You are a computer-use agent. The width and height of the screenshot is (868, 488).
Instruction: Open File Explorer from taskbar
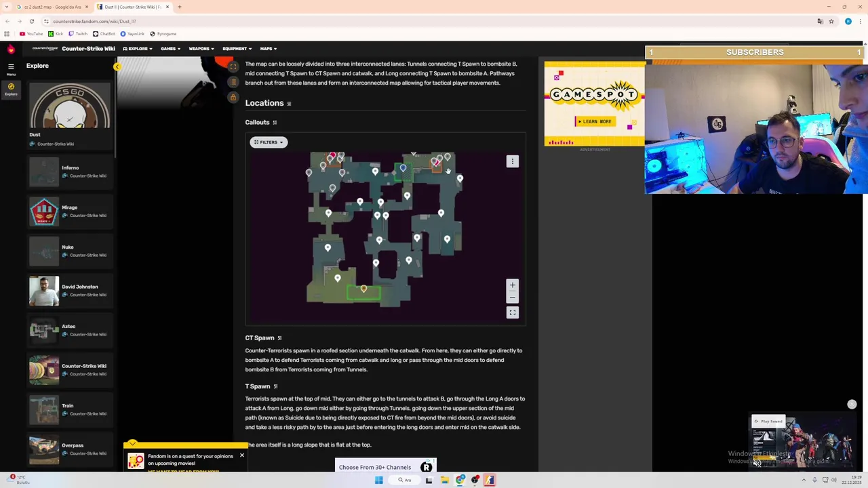click(x=444, y=480)
